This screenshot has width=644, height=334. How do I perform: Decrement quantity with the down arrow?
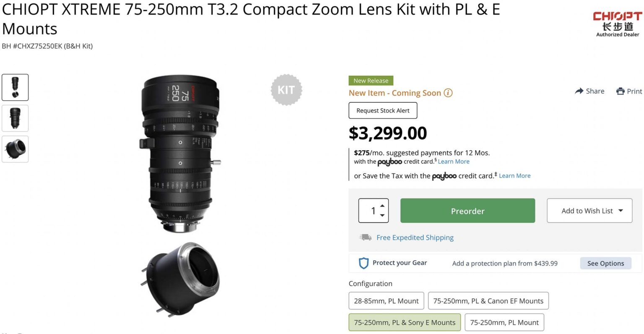[x=382, y=216]
